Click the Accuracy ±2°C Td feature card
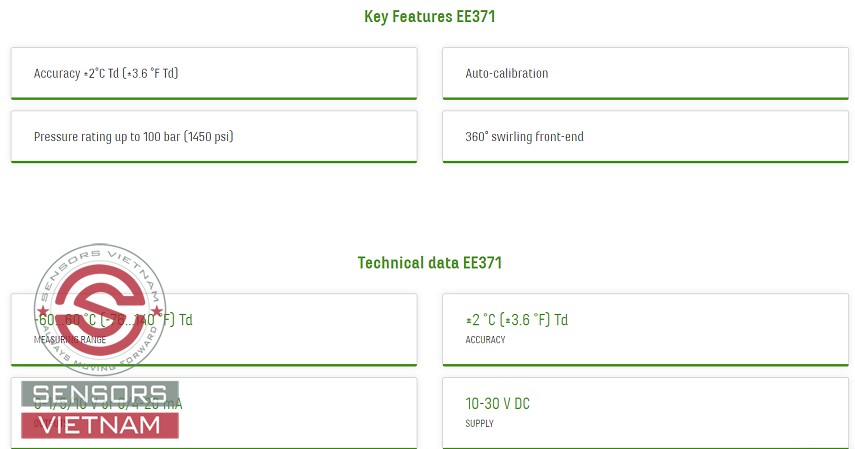 point(213,73)
